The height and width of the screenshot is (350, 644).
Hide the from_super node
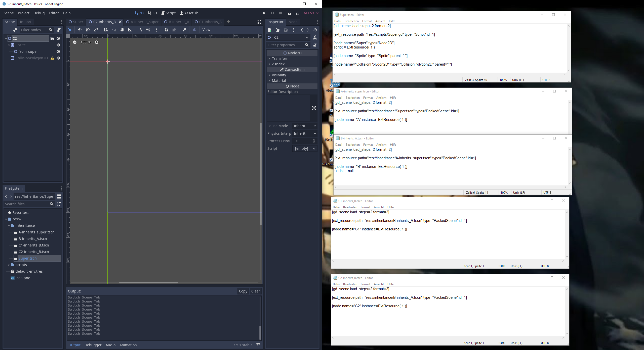58,52
